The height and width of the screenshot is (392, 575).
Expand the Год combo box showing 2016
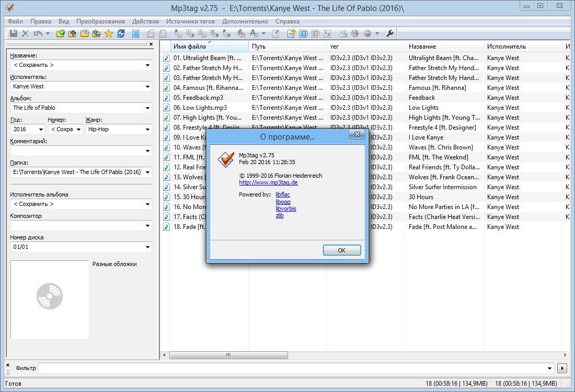pos(41,130)
